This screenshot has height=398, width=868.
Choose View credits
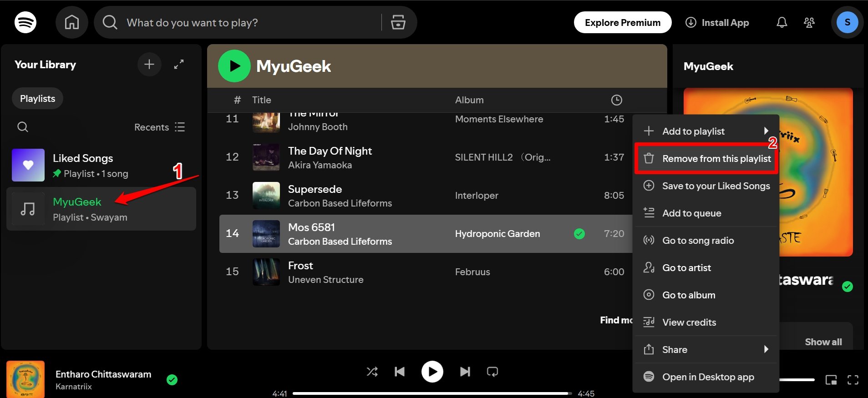click(706, 322)
